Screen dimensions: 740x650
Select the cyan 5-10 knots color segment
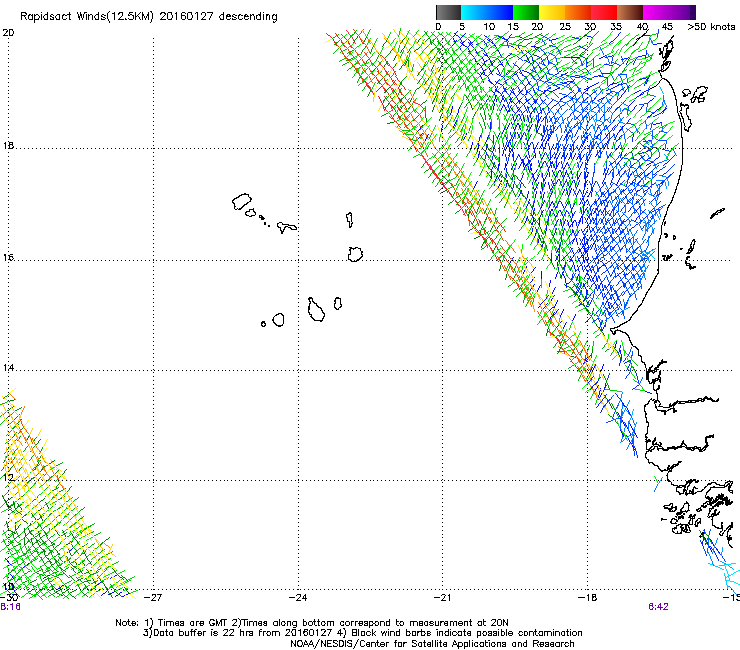pos(474,12)
